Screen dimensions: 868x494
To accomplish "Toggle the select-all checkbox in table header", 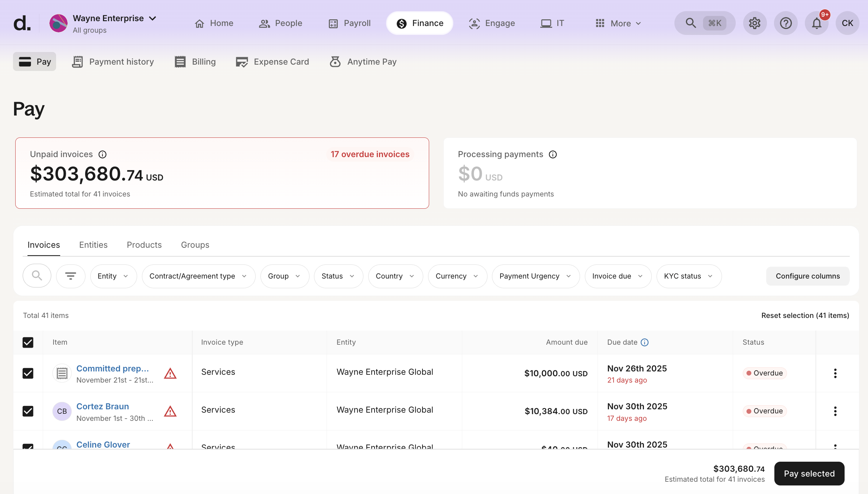I will (x=28, y=342).
